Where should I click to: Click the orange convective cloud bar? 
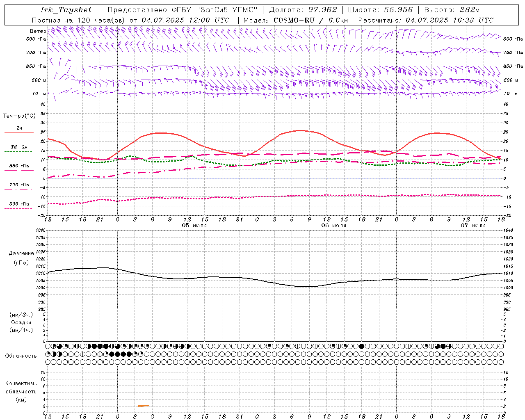point(144,406)
